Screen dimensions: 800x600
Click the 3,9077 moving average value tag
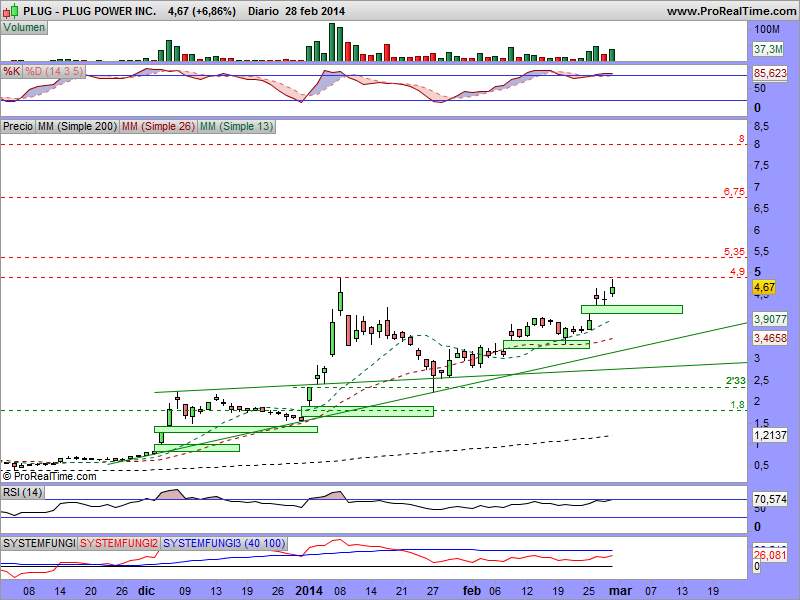point(770,319)
